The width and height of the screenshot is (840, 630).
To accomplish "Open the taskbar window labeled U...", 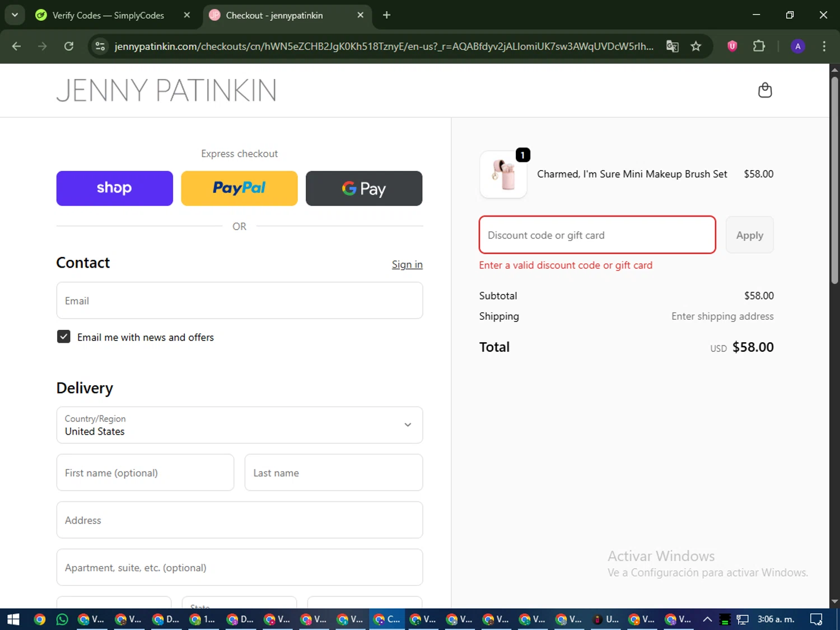I will pyautogui.click(x=605, y=619).
